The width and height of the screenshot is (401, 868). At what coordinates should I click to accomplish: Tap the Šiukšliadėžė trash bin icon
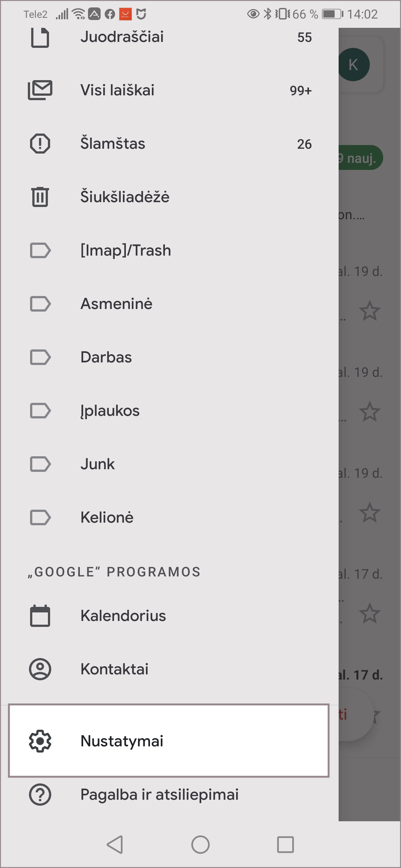tap(40, 197)
